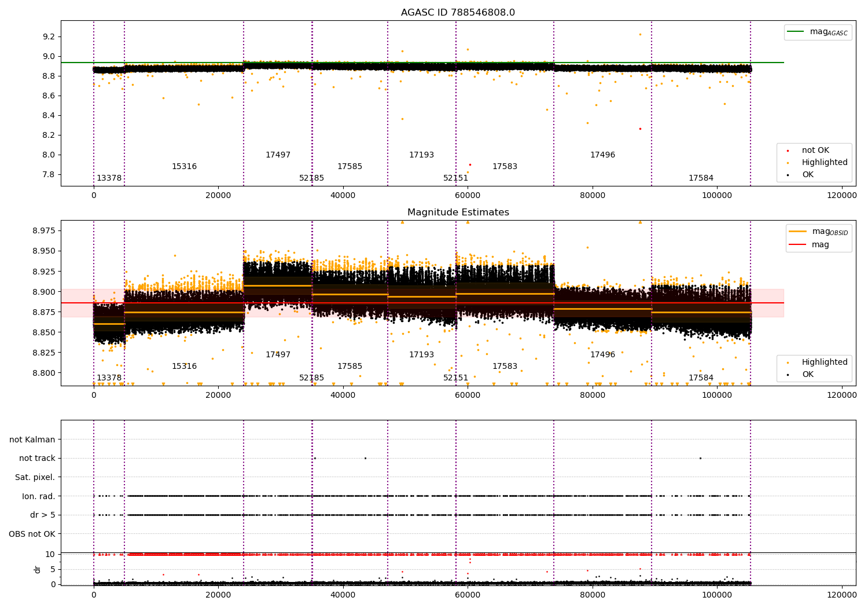Click obsid label 13378 in the Magnitude Estimates plot
The image size is (868, 608).
click(x=109, y=378)
